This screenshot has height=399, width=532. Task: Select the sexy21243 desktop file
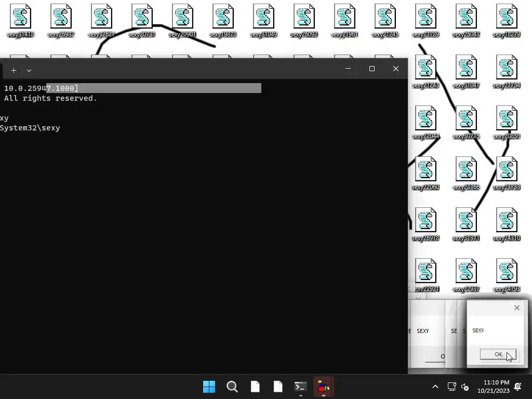tap(425, 72)
